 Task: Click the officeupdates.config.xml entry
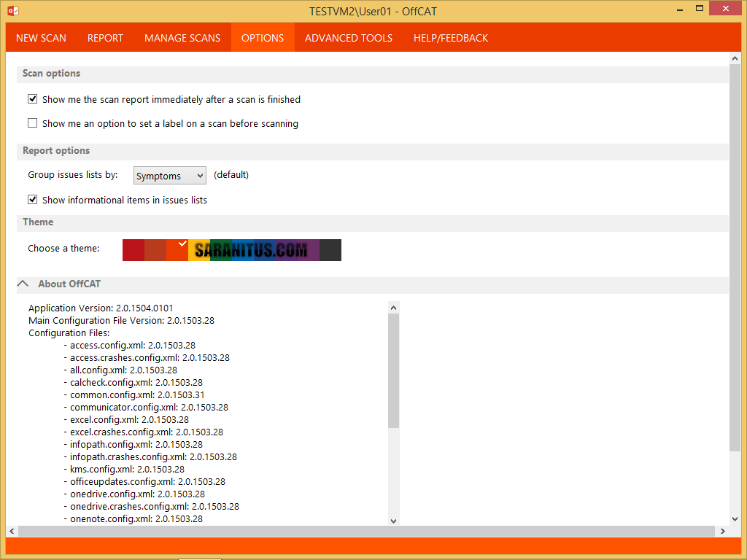point(145,481)
